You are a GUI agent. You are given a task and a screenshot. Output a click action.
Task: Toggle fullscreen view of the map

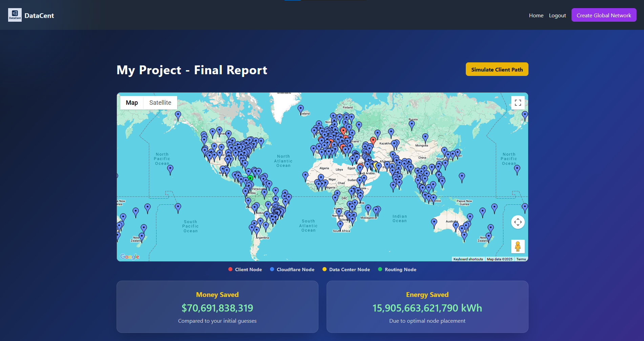click(x=518, y=103)
